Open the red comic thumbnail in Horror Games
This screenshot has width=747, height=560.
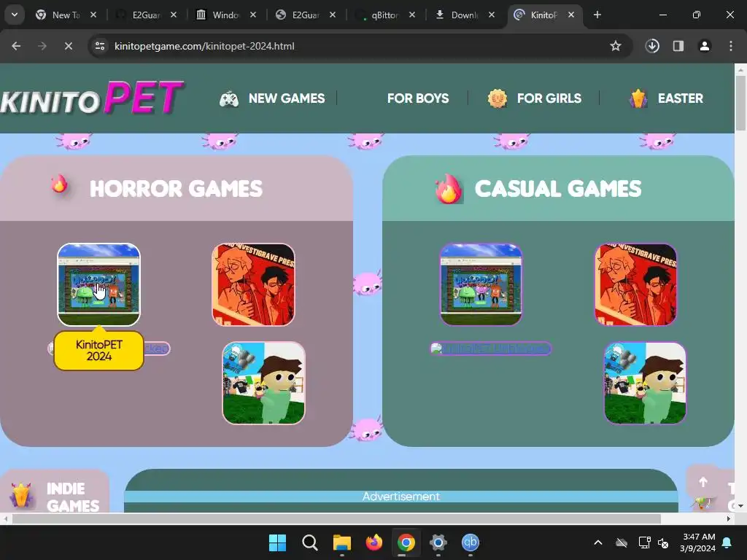coord(253,284)
